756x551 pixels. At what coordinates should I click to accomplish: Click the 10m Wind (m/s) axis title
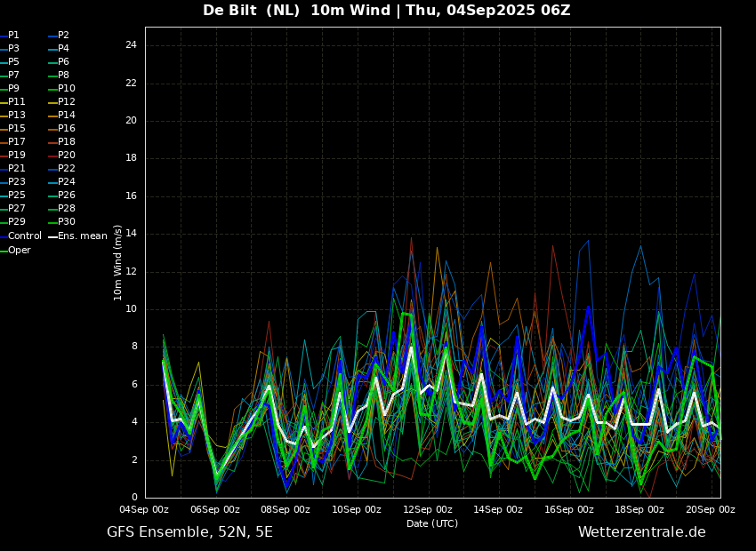(x=117, y=263)
